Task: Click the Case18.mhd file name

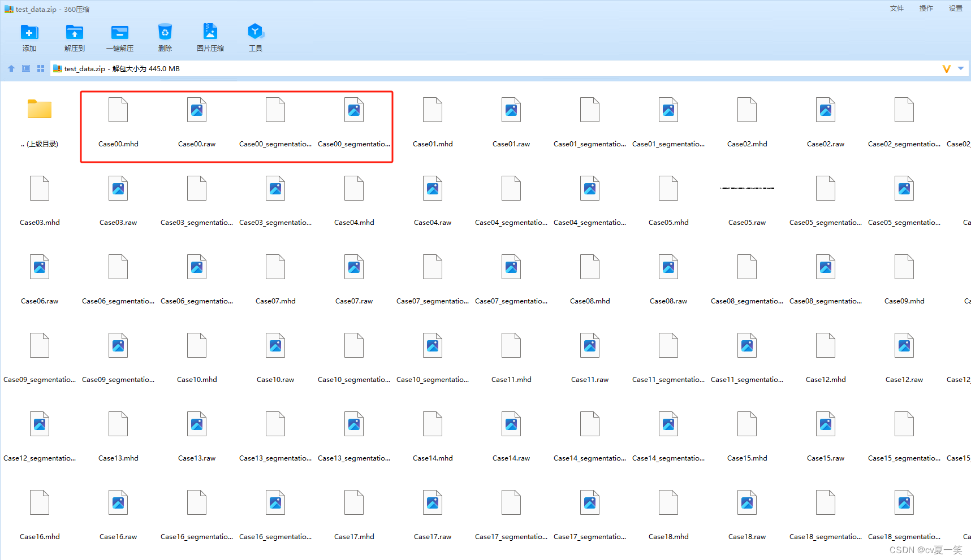Action: point(668,537)
